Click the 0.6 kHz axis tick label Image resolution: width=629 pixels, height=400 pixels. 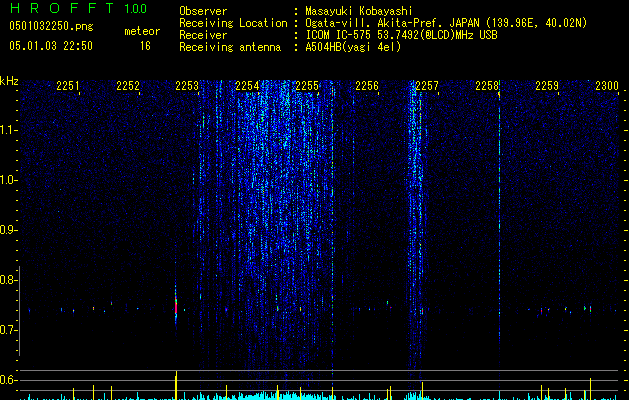pyautogui.click(x=8, y=380)
